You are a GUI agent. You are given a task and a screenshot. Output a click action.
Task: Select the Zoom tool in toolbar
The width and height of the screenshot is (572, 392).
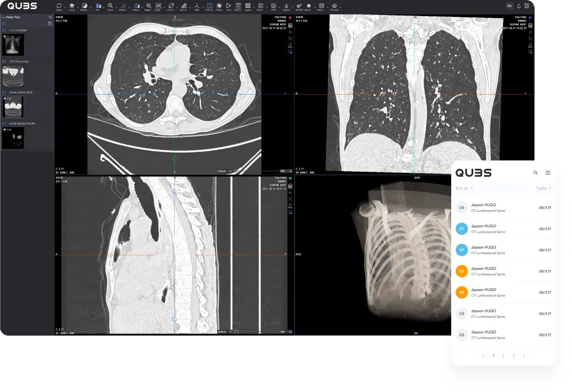[x=110, y=5]
